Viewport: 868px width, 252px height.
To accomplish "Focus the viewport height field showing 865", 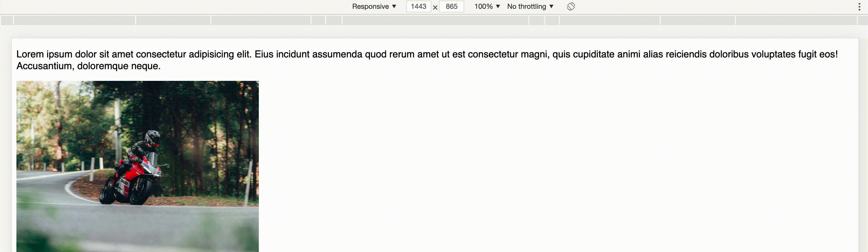I will [452, 6].
